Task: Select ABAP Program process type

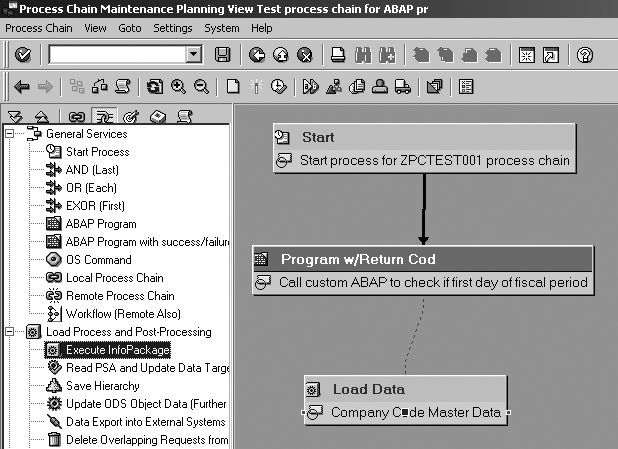Action: pyautogui.click(x=101, y=224)
